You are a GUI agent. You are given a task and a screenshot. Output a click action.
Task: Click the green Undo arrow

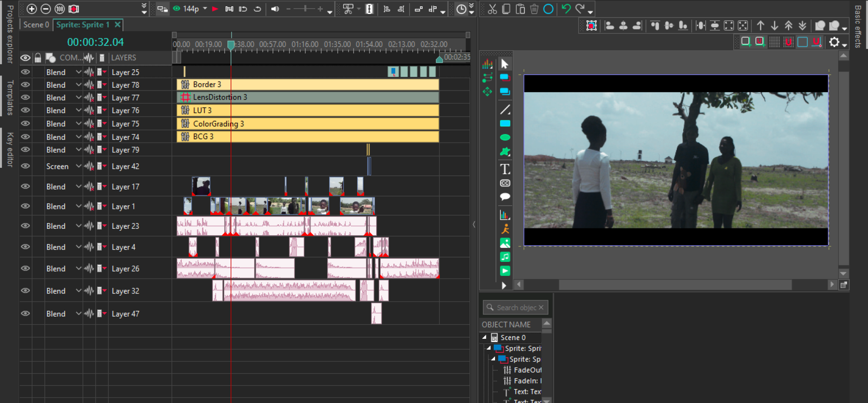pyautogui.click(x=566, y=9)
